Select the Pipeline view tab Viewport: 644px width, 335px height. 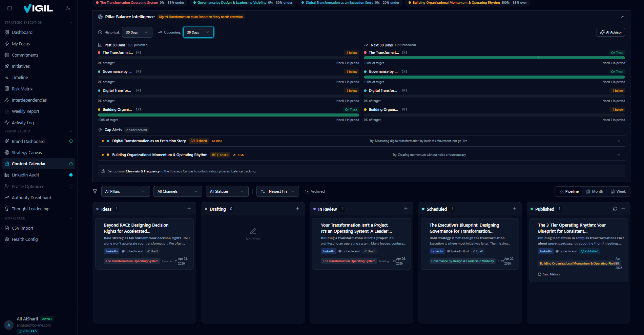coord(568,191)
